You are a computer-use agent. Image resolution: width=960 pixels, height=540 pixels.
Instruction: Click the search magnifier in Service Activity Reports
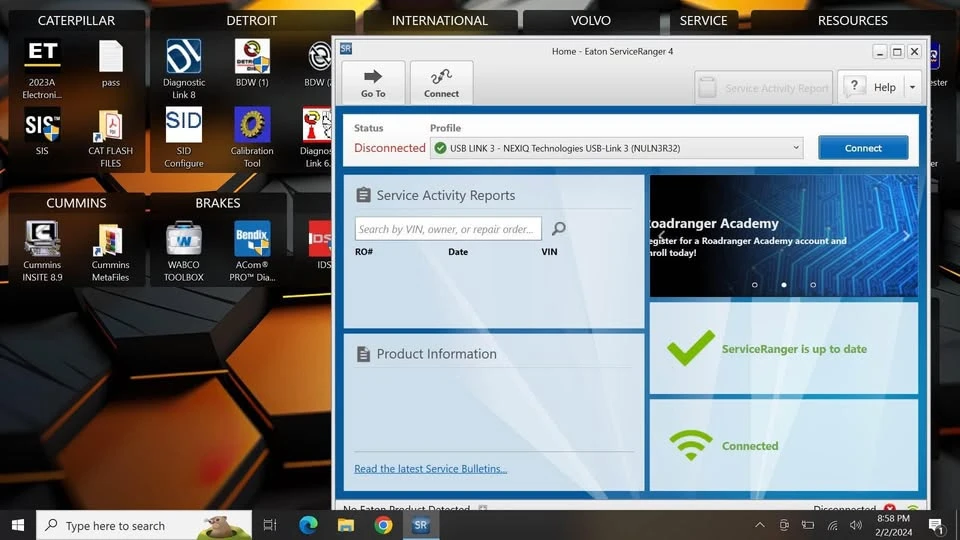(558, 228)
